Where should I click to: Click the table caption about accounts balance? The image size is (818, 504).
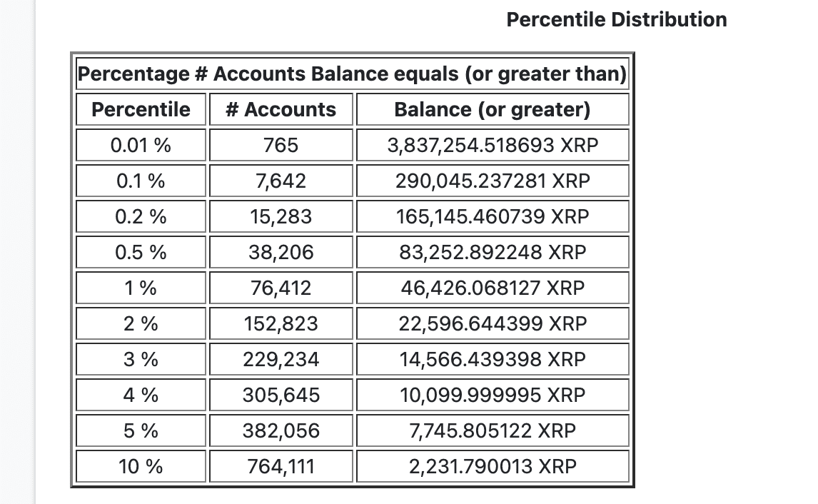pos(352,74)
